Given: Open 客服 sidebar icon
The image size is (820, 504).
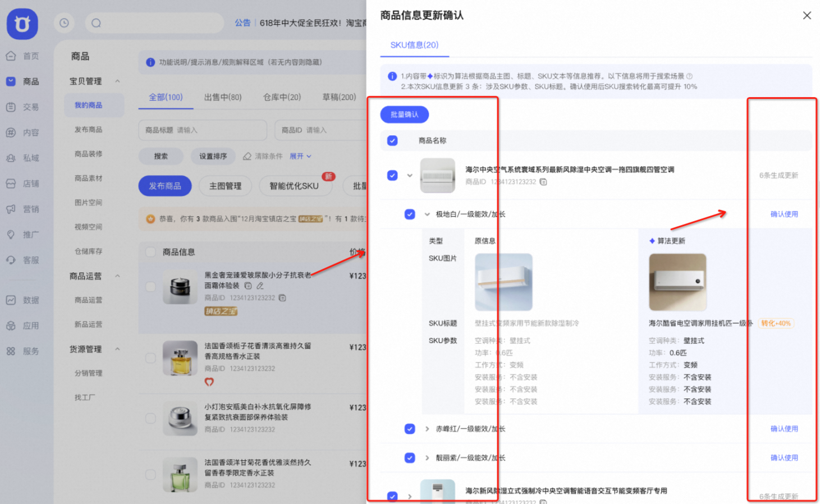Looking at the screenshot, I should [11, 260].
